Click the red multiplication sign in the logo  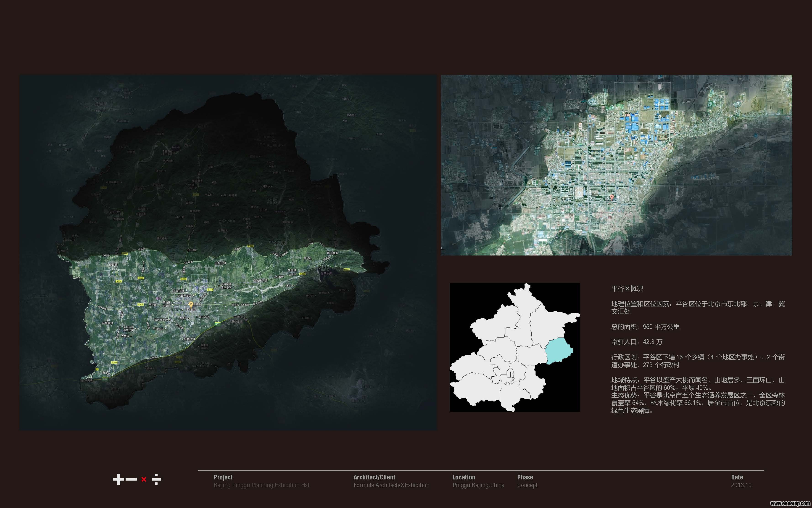(x=144, y=479)
